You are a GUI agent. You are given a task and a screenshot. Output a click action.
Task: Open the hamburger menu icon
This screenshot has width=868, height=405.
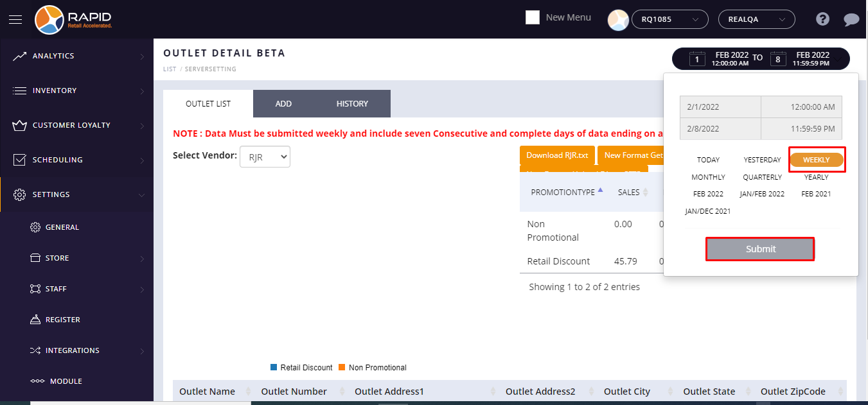click(15, 19)
